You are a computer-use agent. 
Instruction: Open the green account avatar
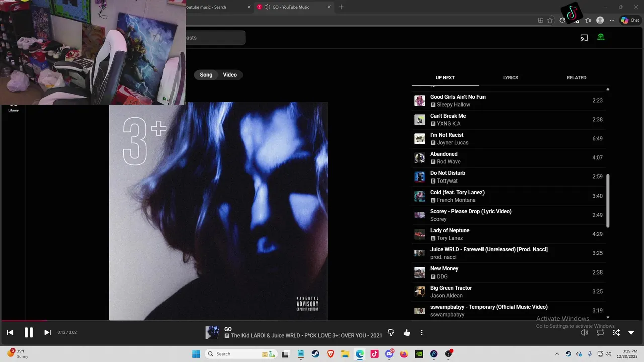(x=601, y=37)
